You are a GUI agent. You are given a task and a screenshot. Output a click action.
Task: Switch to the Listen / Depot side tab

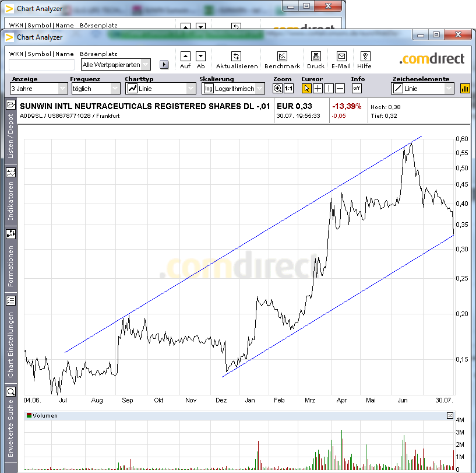pos(10,136)
